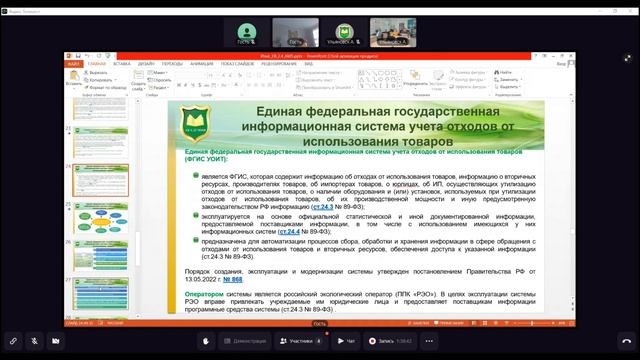This screenshot has height=360, width=640.
Task: Switch to the АНИМАЦИЯ ribbon tab
Action: [x=202, y=64]
